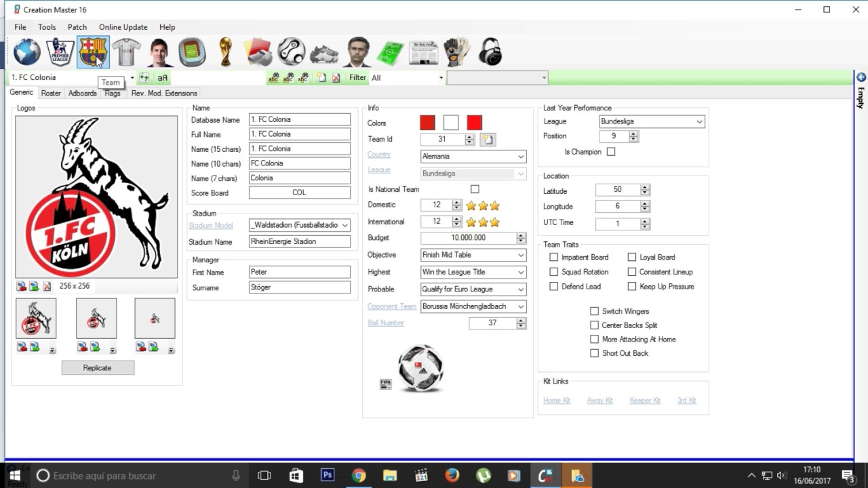Image resolution: width=868 pixels, height=488 pixels.
Task: Open the Country Alemania dropdown
Action: pos(521,157)
